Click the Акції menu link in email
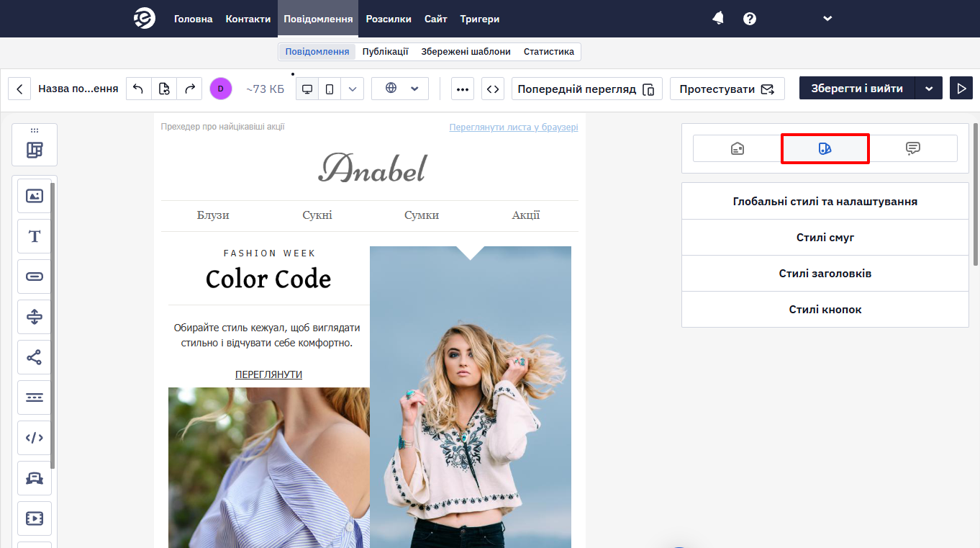This screenshot has height=548, width=980. pyautogui.click(x=526, y=215)
